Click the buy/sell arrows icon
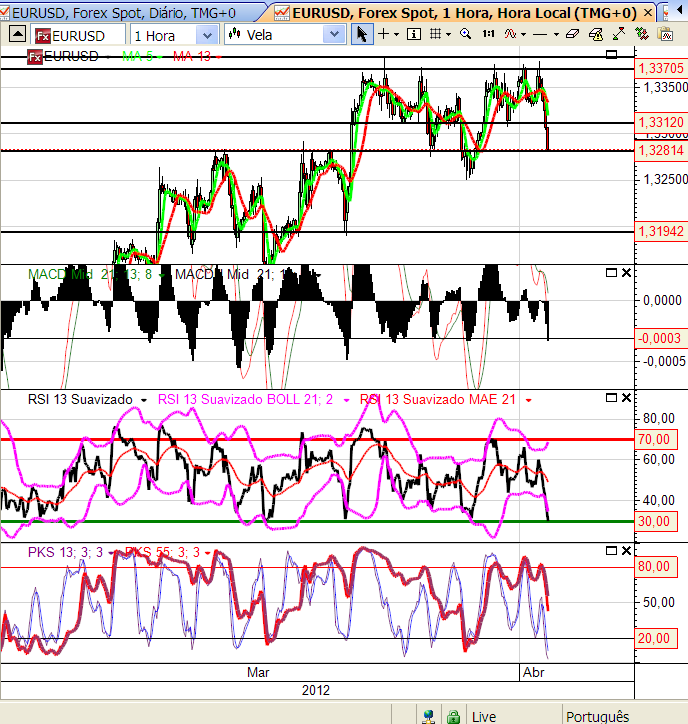Viewport: 688px width, 724px height. click(x=642, y=34)
